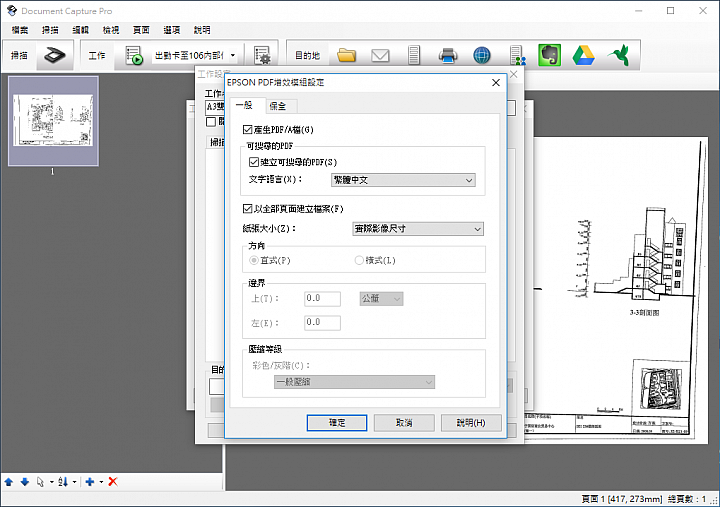
Task: Expand the pointer tool dropdown arrow
Action: 51,482
